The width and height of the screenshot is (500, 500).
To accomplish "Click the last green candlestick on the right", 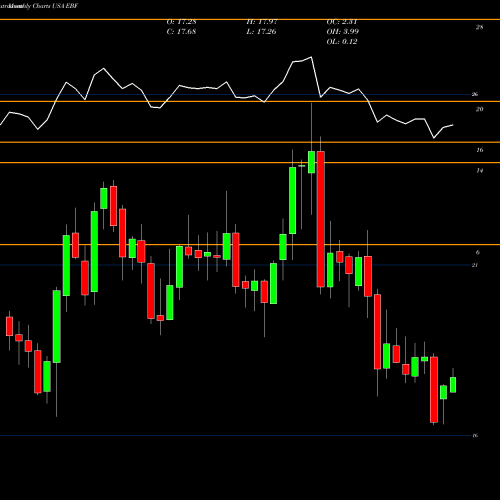I will 453,385.
